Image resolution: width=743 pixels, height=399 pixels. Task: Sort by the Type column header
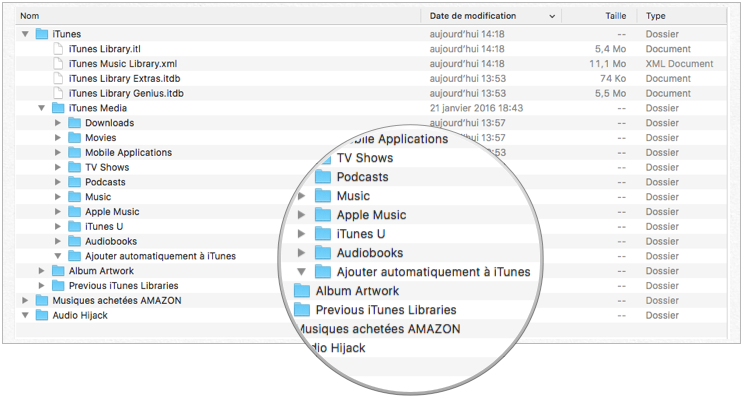coord(655,16)
